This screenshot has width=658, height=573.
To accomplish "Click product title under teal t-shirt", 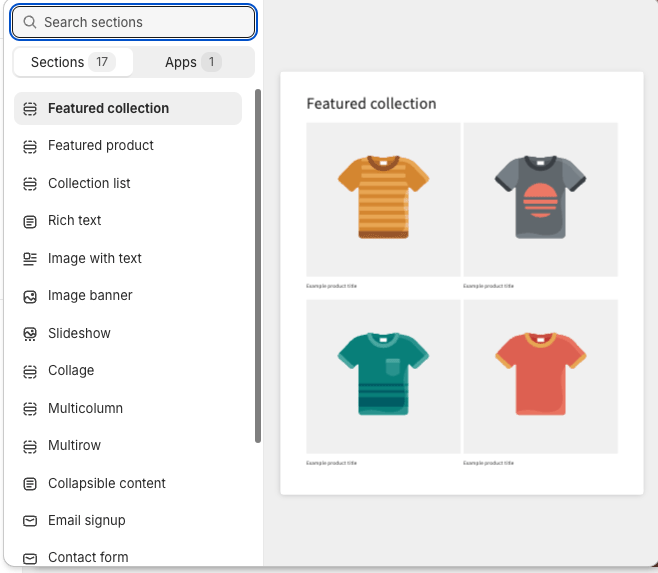I will coord(332,463).
